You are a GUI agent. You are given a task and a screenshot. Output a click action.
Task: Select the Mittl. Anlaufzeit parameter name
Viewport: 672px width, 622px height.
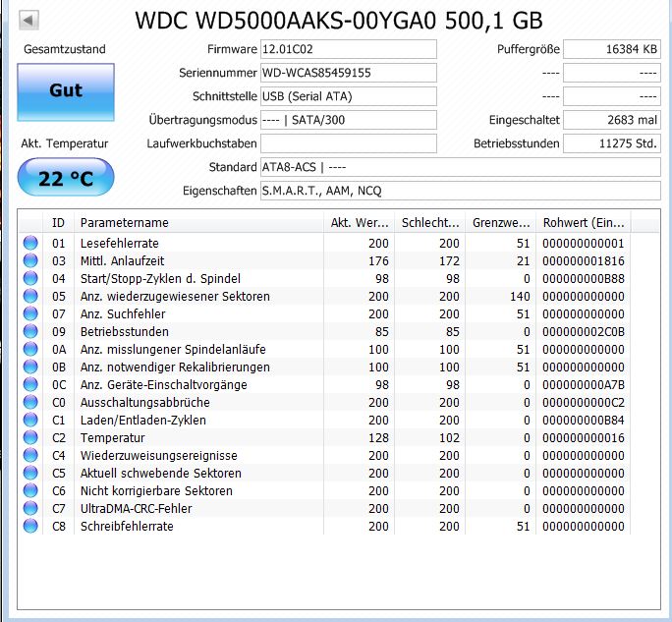click(122, 260)
